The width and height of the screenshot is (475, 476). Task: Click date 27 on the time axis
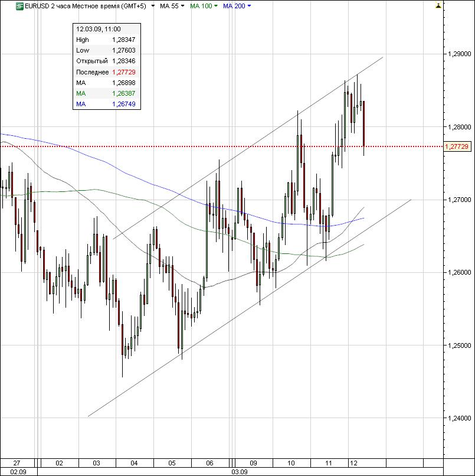17,463
